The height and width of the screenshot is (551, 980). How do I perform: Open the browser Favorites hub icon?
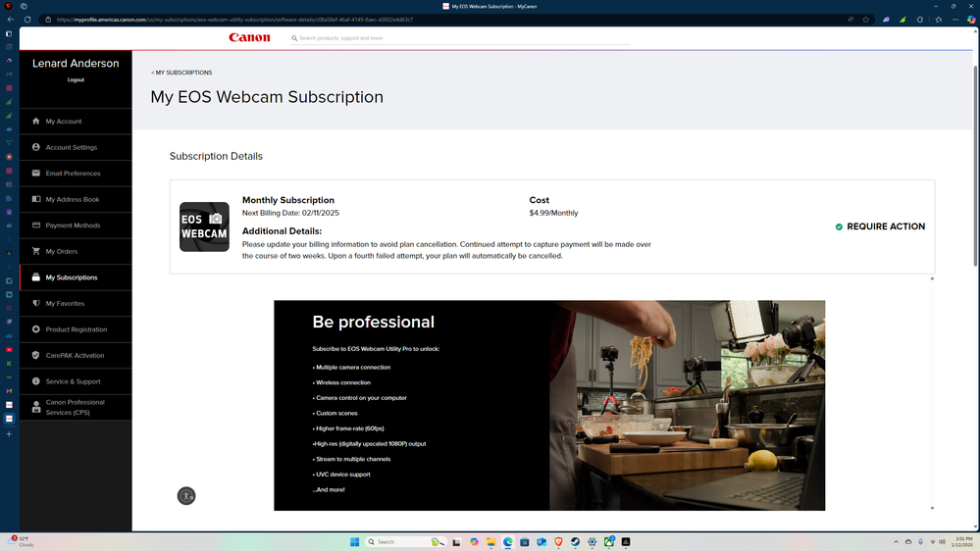(938, 20)
